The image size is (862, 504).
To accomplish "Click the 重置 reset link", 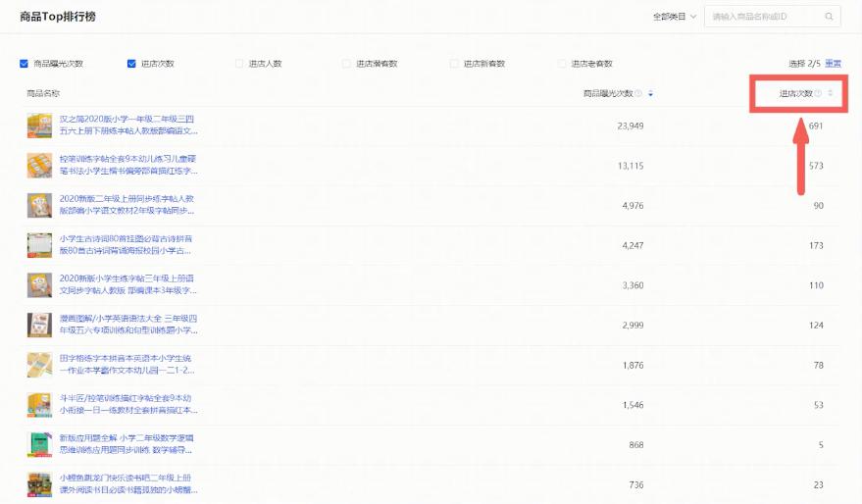I will 833,64.
